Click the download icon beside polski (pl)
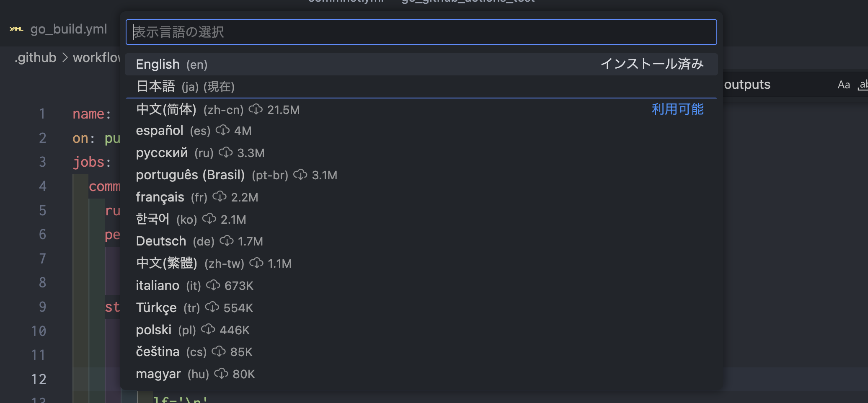This screenshot has width=868, height=403. click(208, 330)
